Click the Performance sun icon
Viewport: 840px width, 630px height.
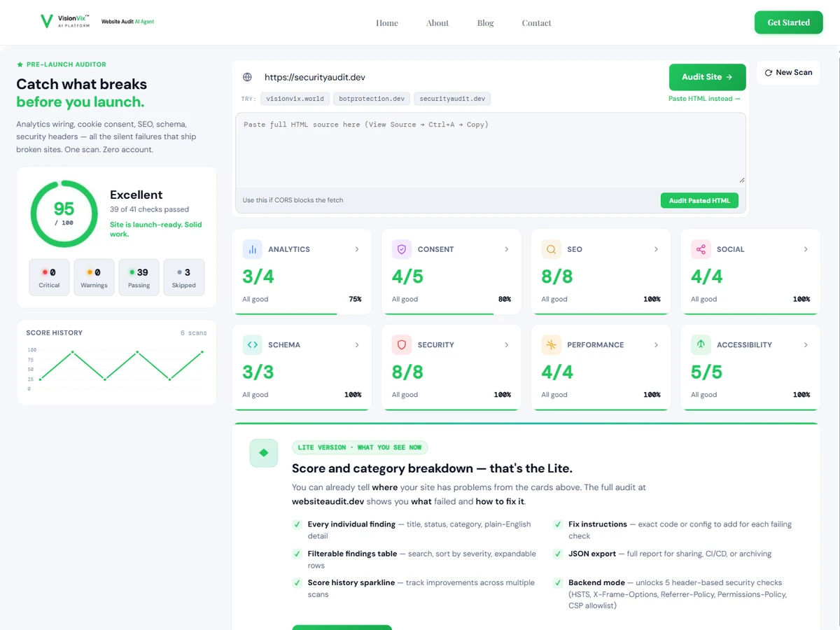pyautogui.click(x=552, y=344)
